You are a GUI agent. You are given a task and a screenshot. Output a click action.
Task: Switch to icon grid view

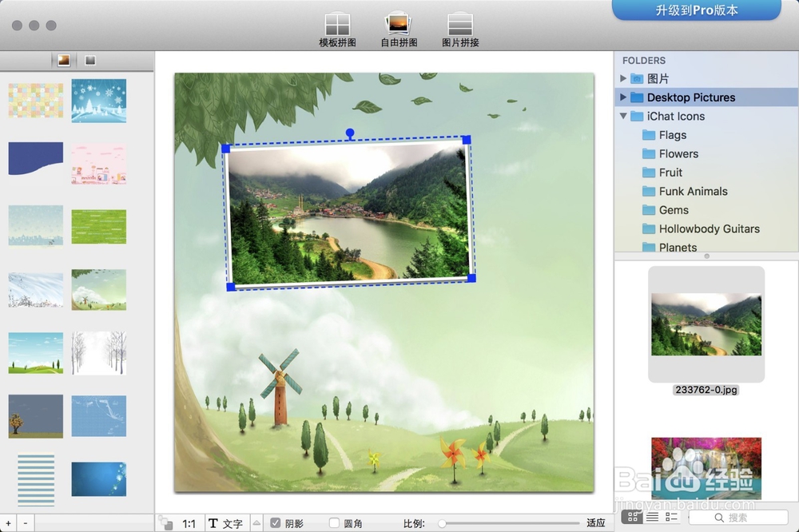632,518
